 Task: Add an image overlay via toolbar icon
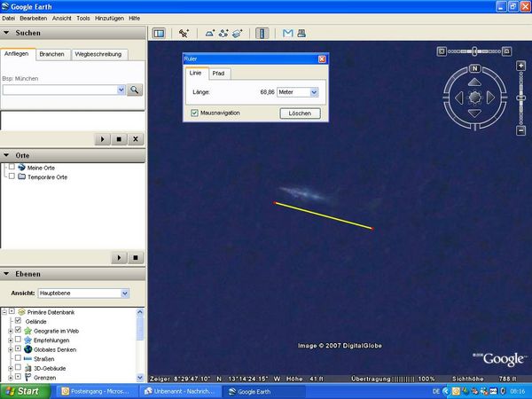pyautogui.click(x=238, y=34)
